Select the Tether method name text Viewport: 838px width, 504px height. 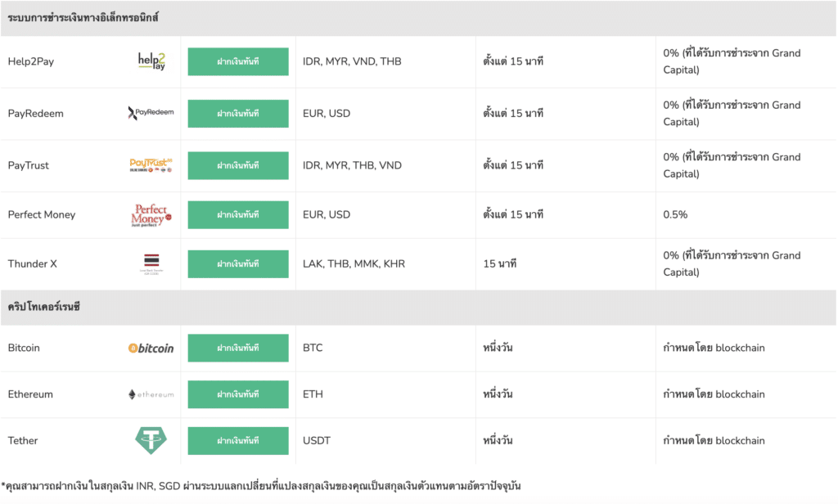coord(23,440)
